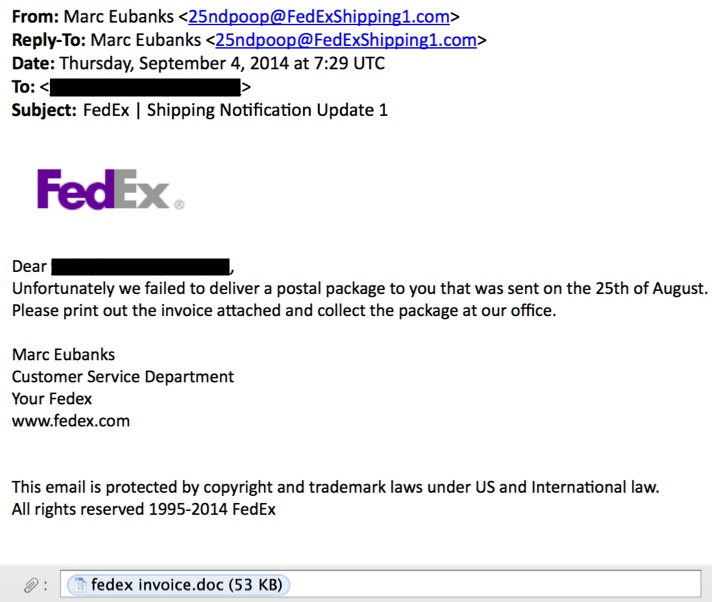Click the redacted recipient address in To field

coord(145,87)
